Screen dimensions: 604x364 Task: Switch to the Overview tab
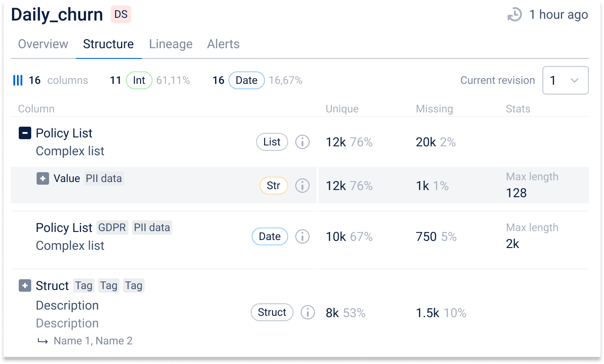coord(43,44)
